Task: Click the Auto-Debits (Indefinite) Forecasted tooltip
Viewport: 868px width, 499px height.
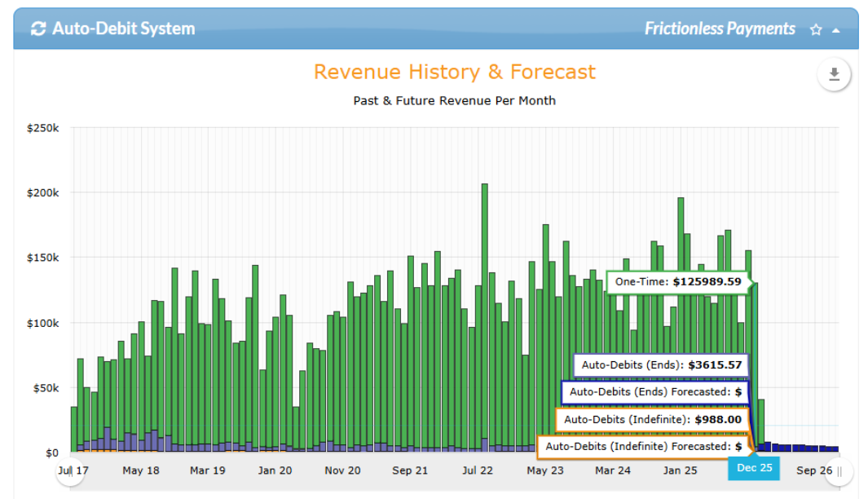Action: [643, 446]
